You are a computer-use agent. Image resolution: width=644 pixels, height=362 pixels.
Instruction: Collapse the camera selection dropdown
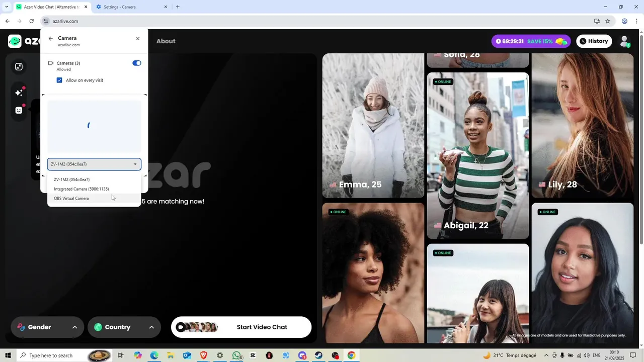click(94, 164)
